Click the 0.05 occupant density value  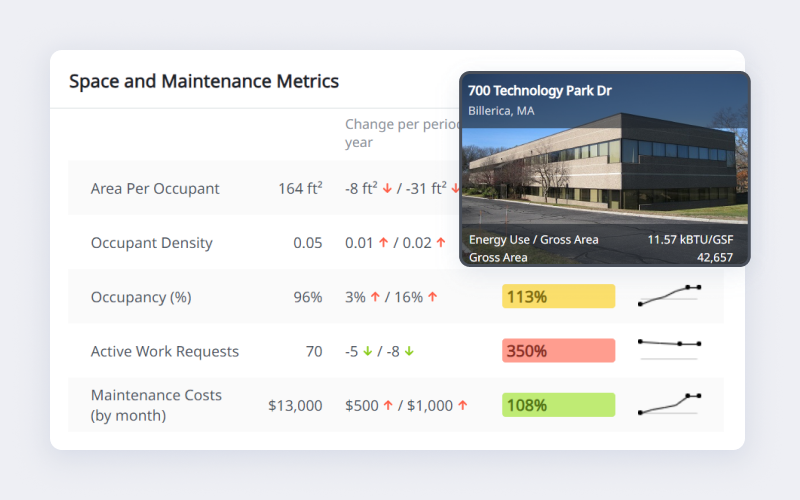point(308,243)
